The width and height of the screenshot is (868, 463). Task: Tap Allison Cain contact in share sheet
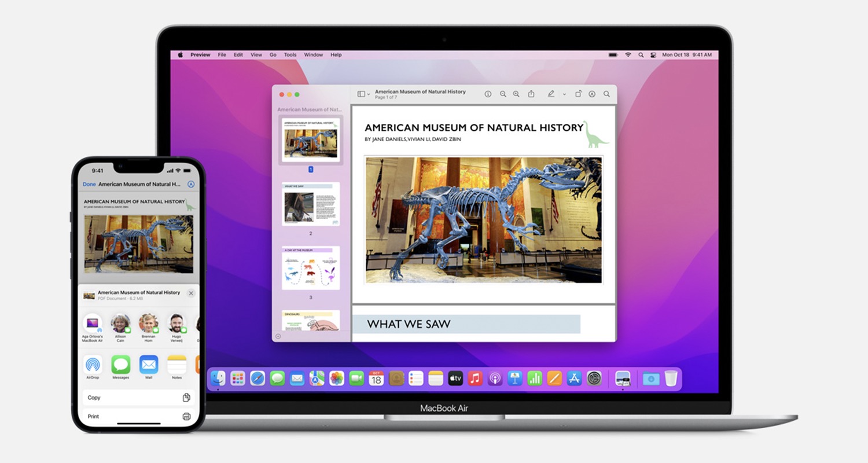tap(120, 324)
